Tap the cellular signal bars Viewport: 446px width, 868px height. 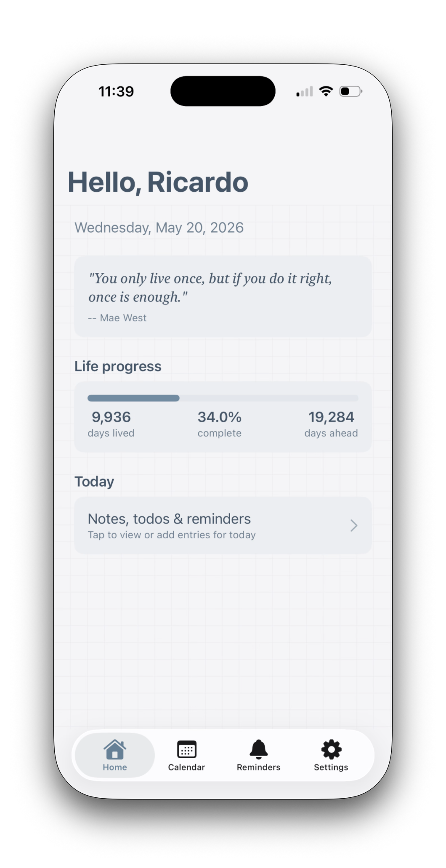point(305,91)
